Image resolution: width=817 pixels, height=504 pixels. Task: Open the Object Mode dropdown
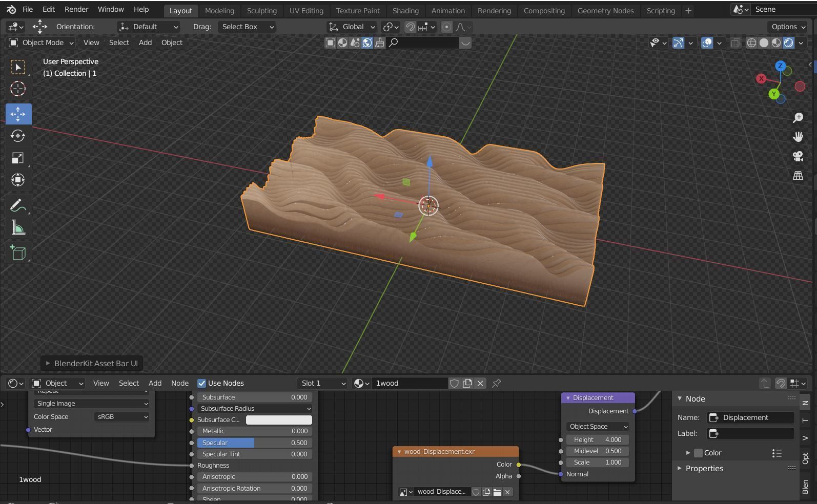(x=41, y=43)
